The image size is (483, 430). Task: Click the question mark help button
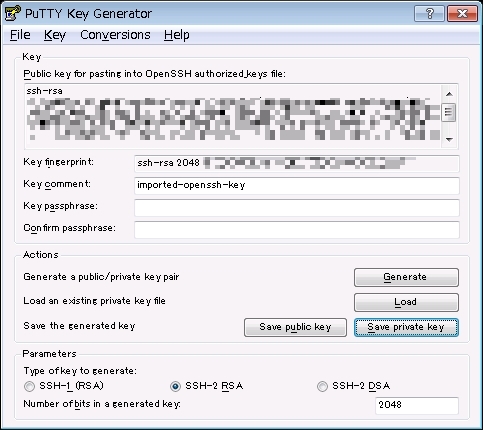coord(429,14)
